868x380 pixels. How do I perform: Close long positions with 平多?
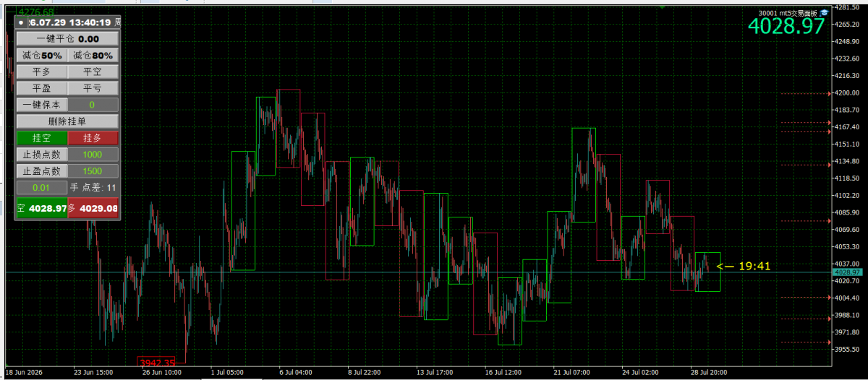coord(42,72)
